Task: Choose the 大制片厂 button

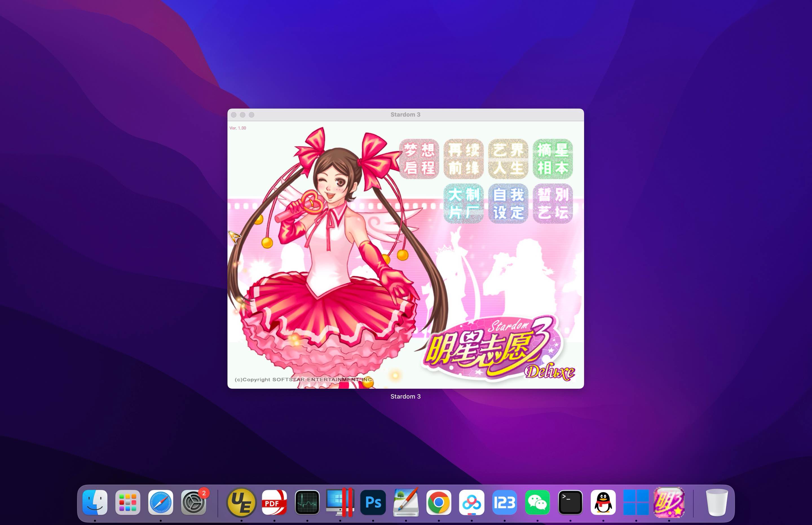Action: [464, 204]
